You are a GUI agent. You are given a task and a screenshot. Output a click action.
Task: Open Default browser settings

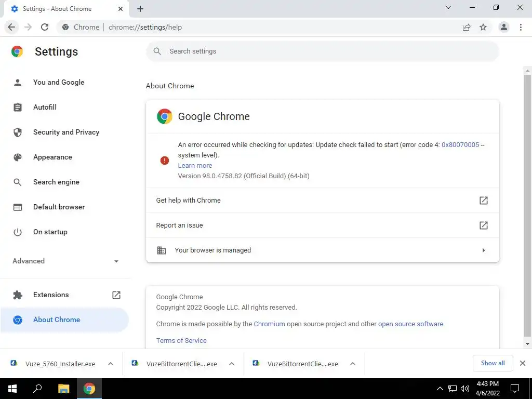coord(59,207)
